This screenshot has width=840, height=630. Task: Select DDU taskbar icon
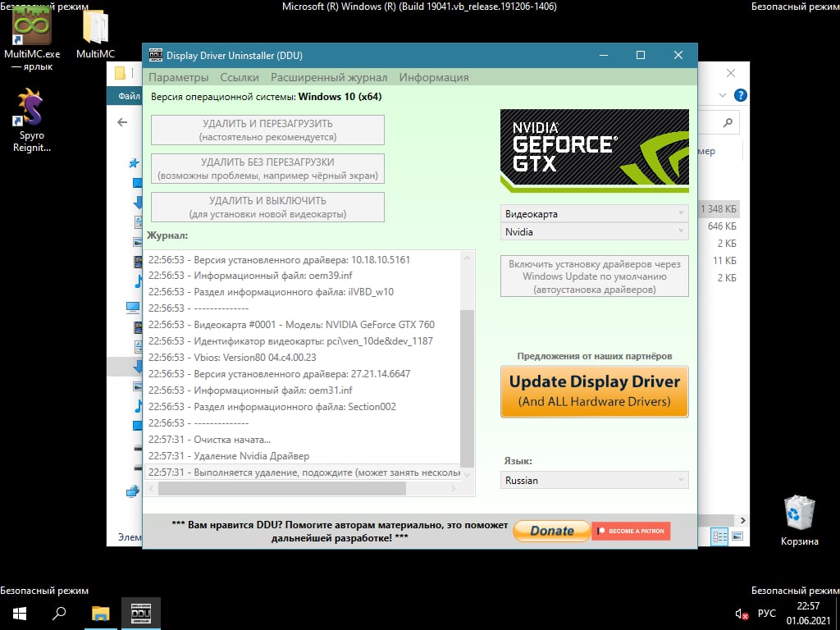coord(141,614)
